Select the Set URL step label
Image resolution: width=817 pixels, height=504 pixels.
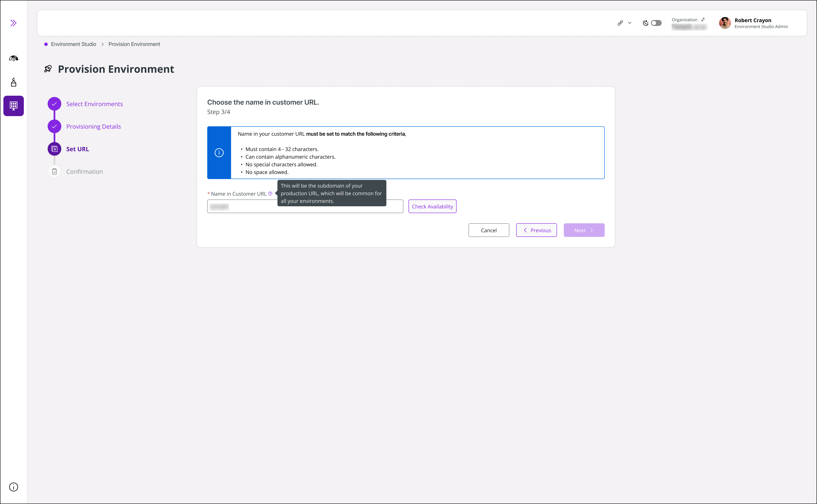point(78,149)
